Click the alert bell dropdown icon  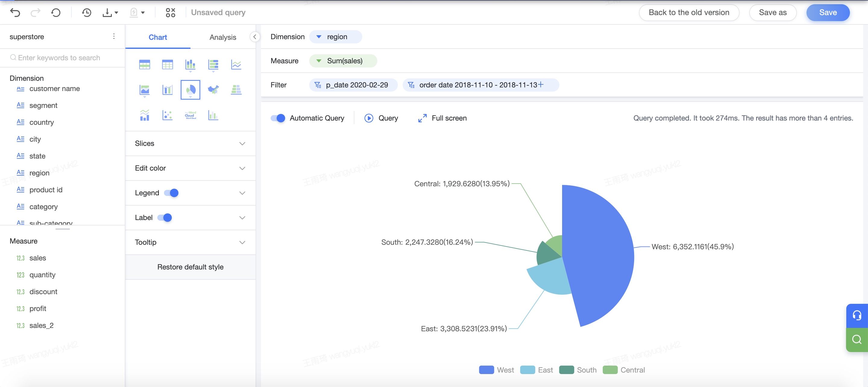pyautogui.click(x=137, y=13)
